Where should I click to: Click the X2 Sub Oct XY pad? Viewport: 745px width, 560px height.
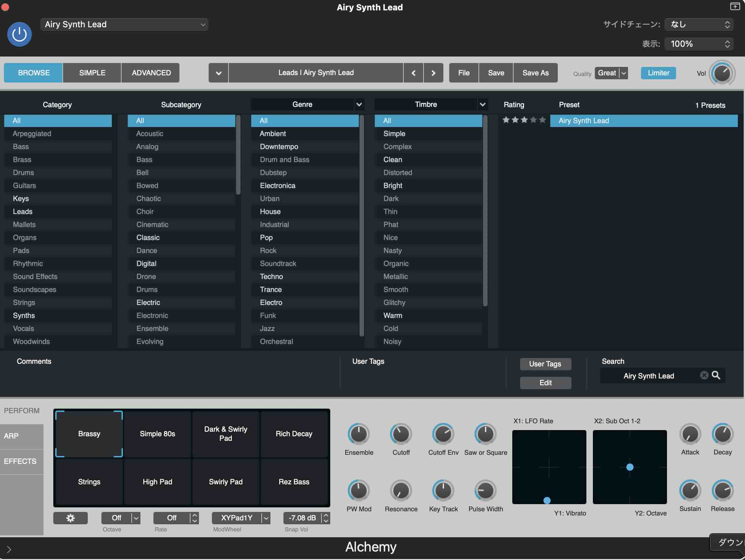(x=630, y=467)
